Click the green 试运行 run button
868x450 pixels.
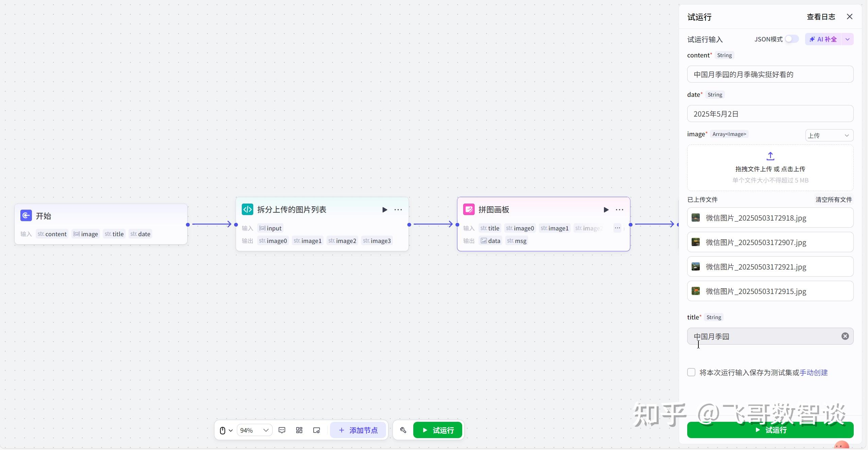(x=770, y=430)
